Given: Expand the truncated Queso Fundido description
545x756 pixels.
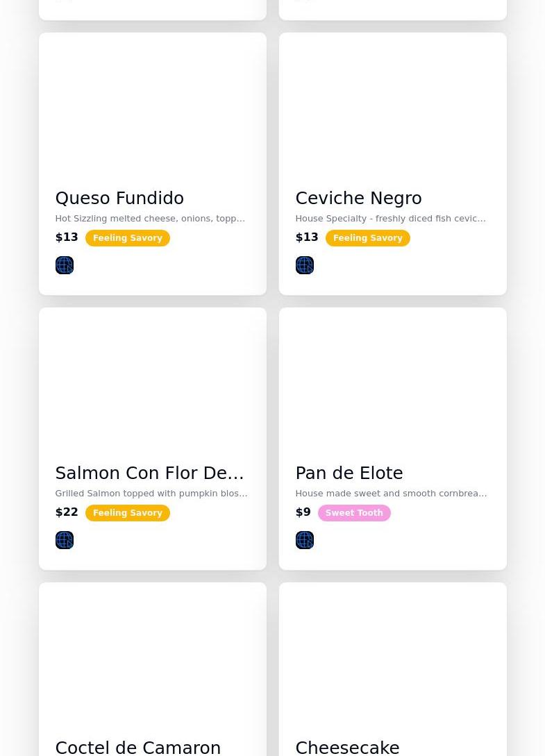Looking at the screenshot, I should click(150, 219).
